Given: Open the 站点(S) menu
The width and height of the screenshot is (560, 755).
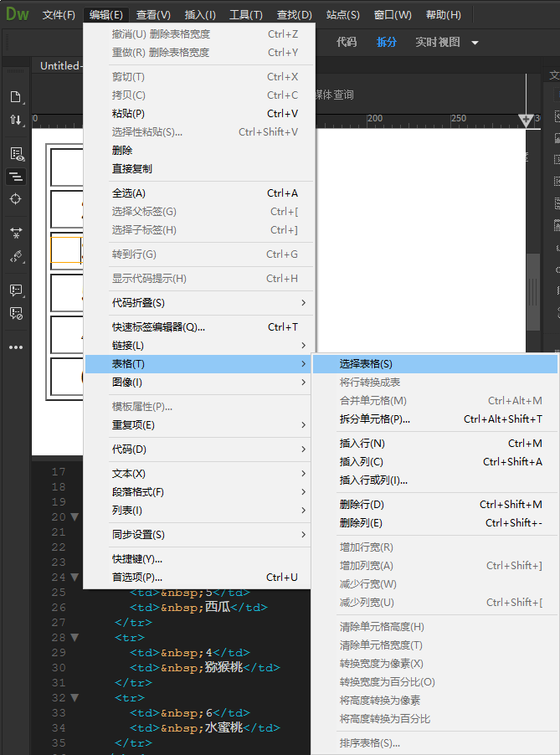Looking at the screenshot, I should [343, 15].
